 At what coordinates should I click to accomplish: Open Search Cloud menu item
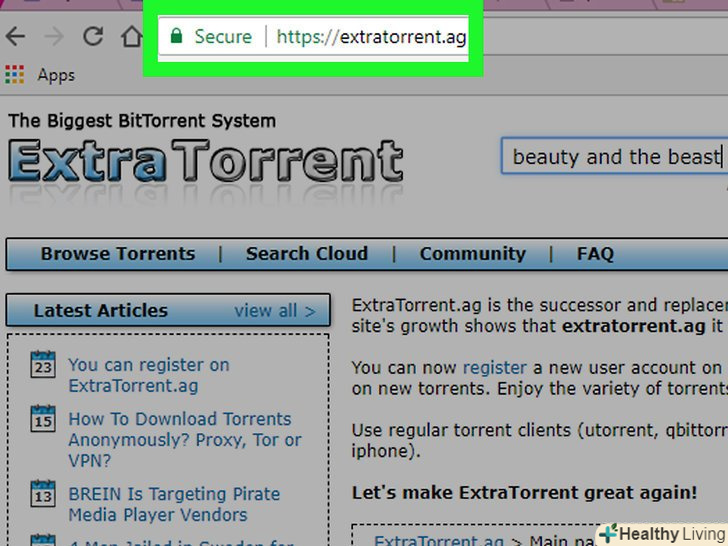307,254
